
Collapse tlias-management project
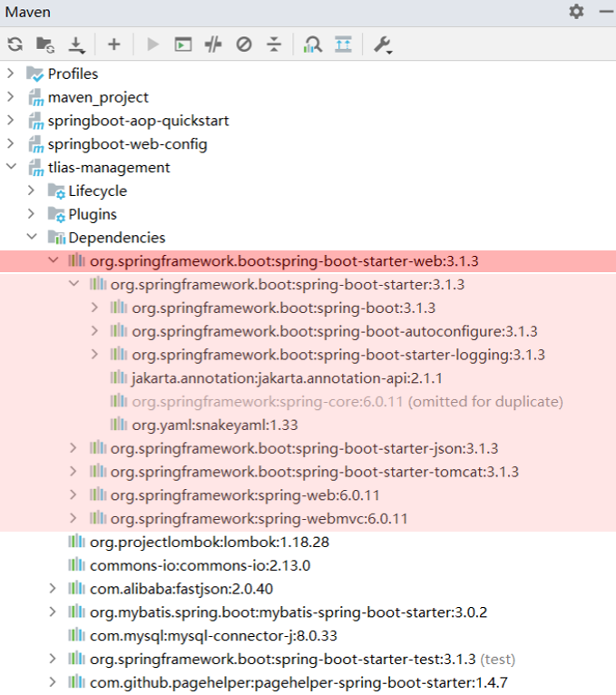point(11,167)
